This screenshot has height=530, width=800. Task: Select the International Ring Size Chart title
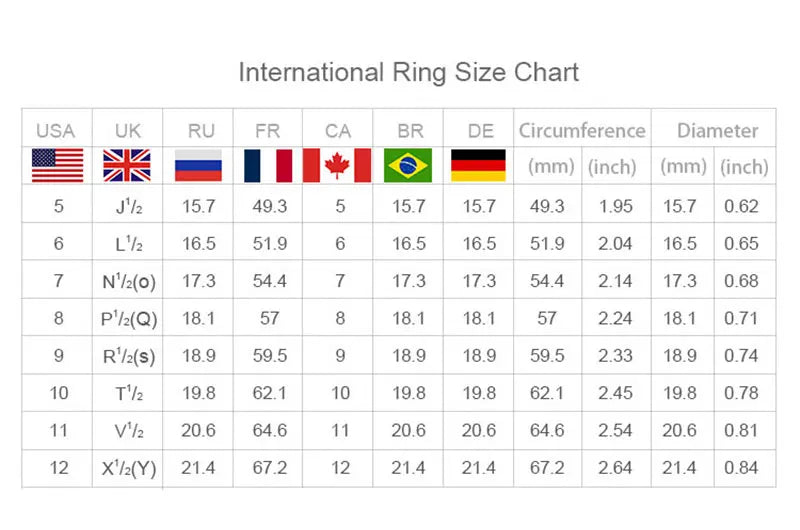pyautogui.click(x=409, y=72)
